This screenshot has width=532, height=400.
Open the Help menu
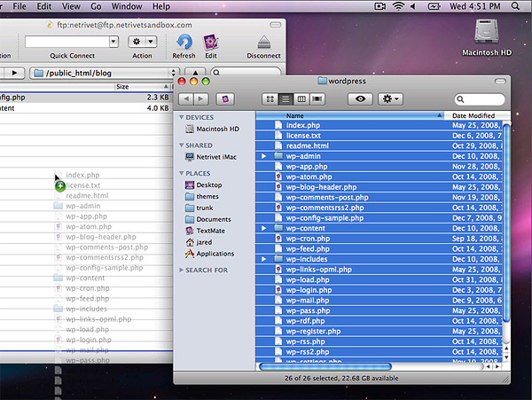point(161,6)
